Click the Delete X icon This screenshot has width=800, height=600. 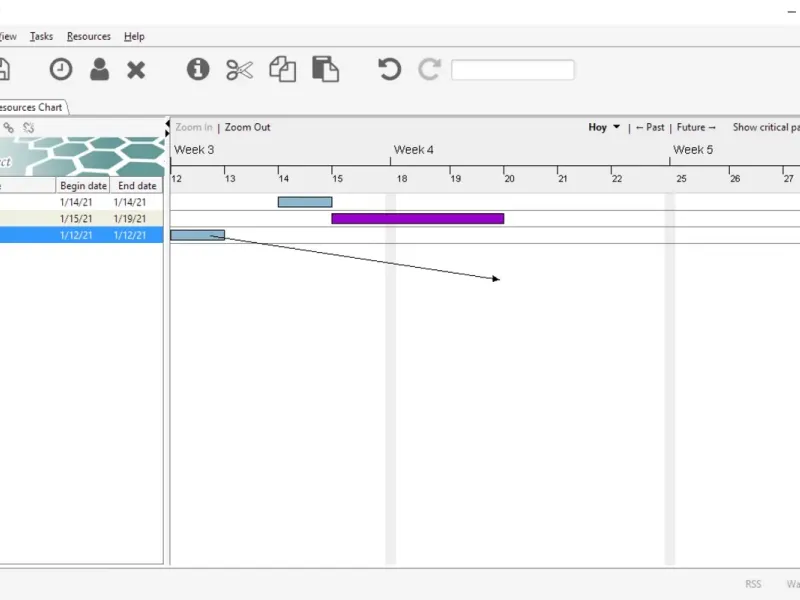136,70
